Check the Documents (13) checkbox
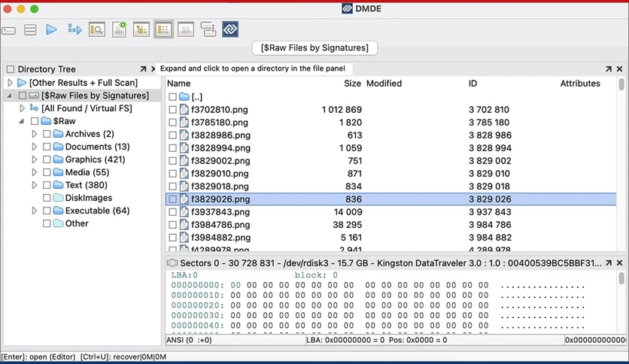The height and width of the screenshot is (364, 629). click(47, 147)
